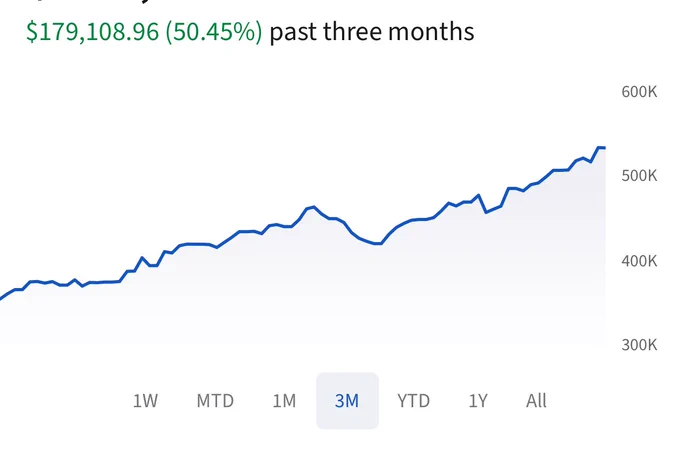Screen dimensions: 680x471
Task: Click the 500K axis label
Action: tap(639, 176)
